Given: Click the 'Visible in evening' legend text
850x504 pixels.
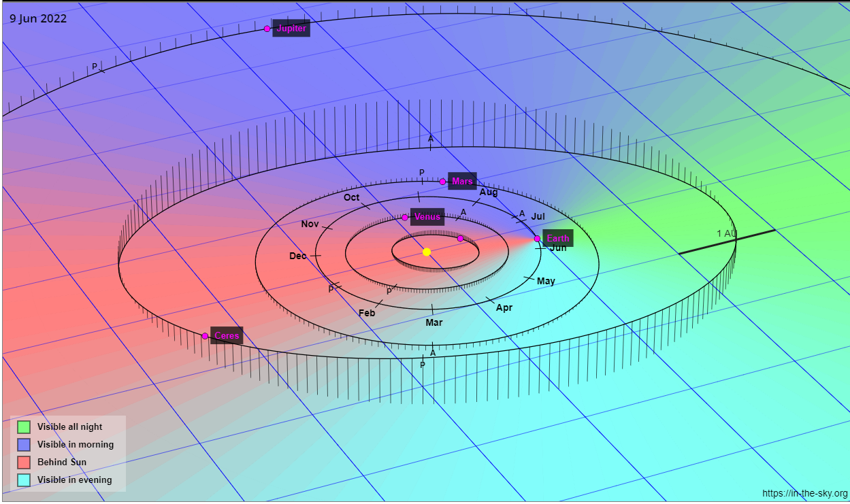Looking at the screenshot, I should 75,480.
